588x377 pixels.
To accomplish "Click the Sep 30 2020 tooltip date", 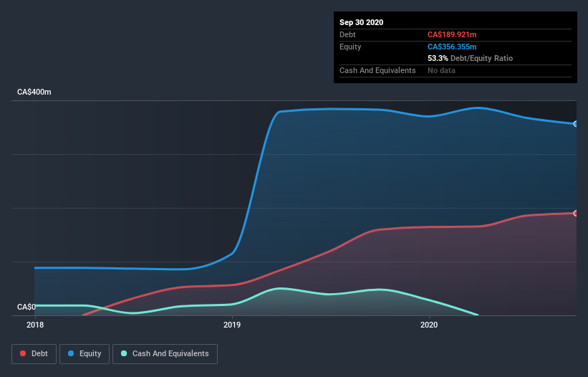I will coord(361,22).
